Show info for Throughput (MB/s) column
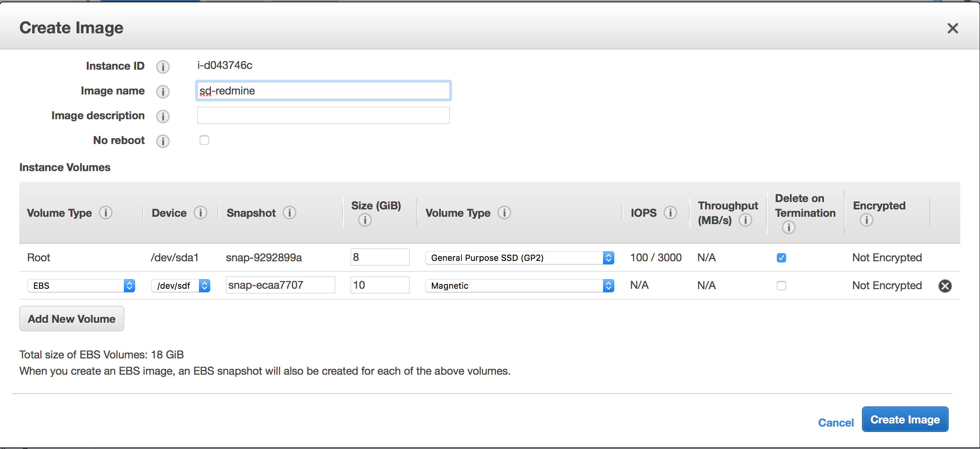 (745, 220)
